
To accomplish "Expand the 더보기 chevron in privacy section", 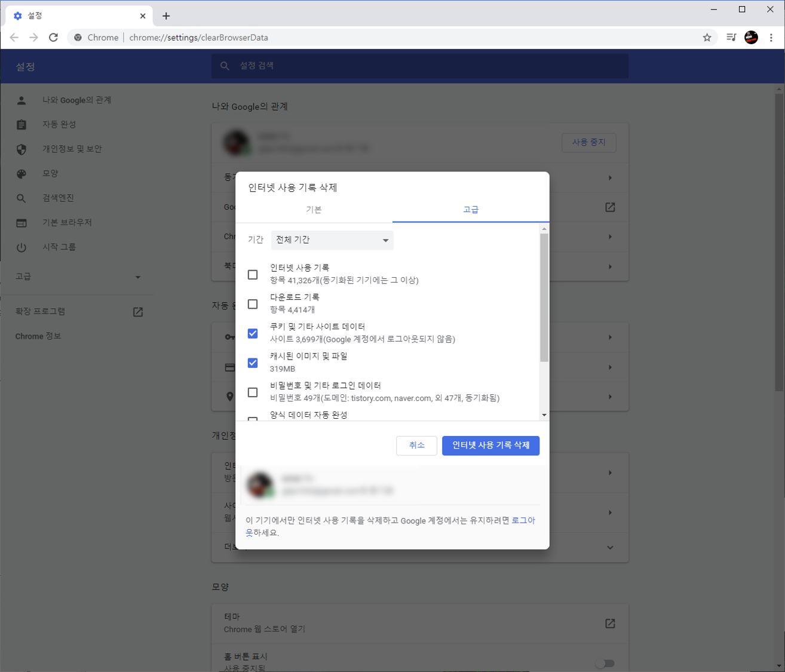I will 610,547.
